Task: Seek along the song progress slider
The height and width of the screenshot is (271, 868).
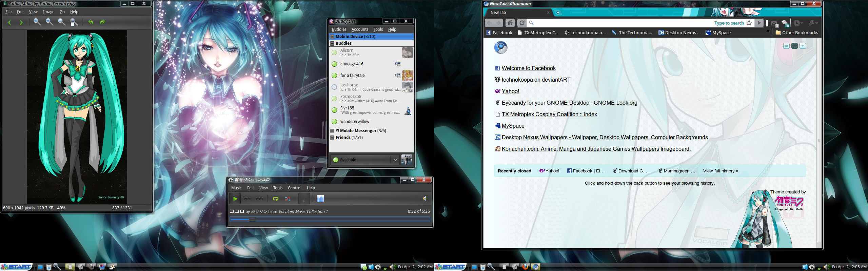Action: 330,220
